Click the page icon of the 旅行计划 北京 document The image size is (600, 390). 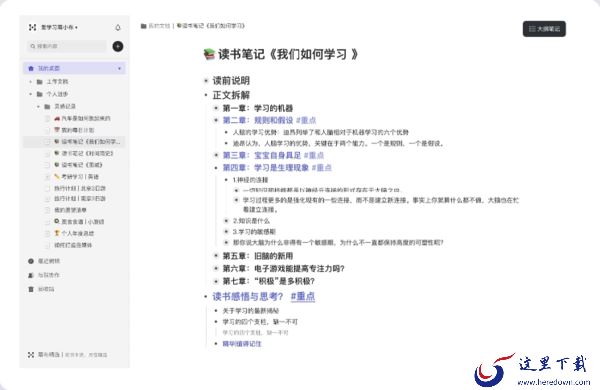[48, 188]
